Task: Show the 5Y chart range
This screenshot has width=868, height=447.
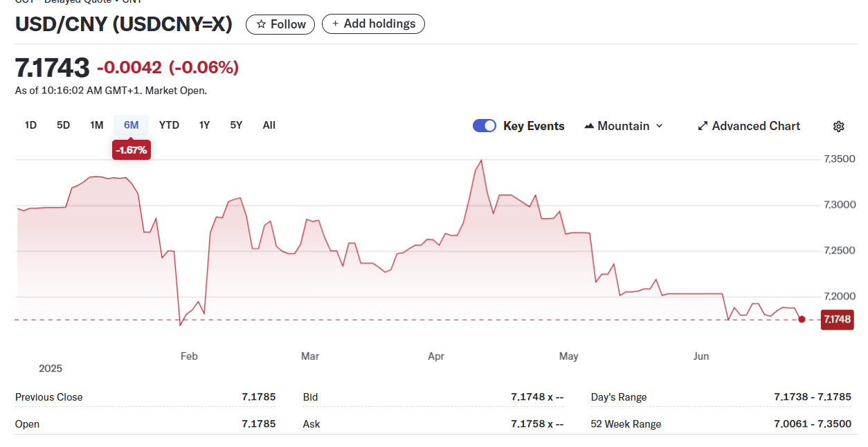Action: pyautogui.click(x=236, y=125)
